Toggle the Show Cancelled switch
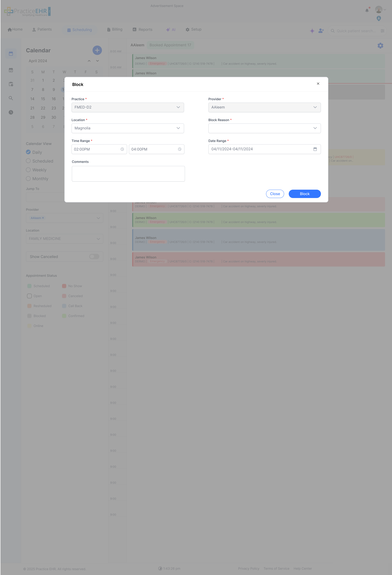Viewport: 392px width, 575px height. pos(94,257)
